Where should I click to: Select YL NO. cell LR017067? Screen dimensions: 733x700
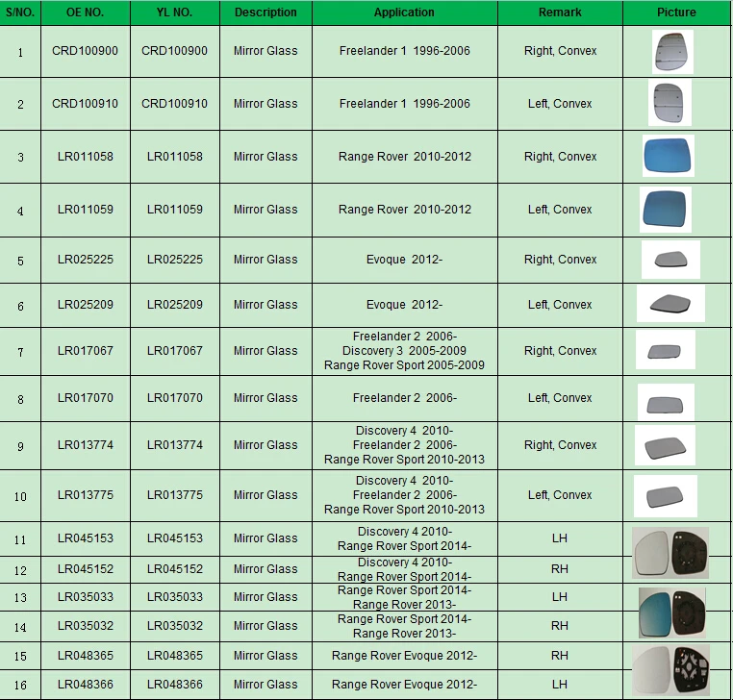(x=175, y=350)
